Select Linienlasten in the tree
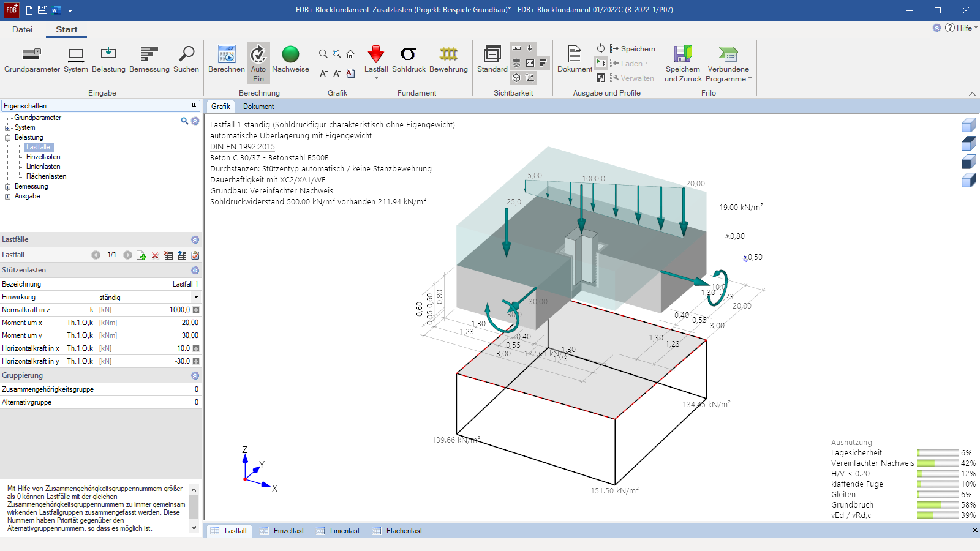Image resolution: width=980 pixels, height=551 pixels. (43, 167)
